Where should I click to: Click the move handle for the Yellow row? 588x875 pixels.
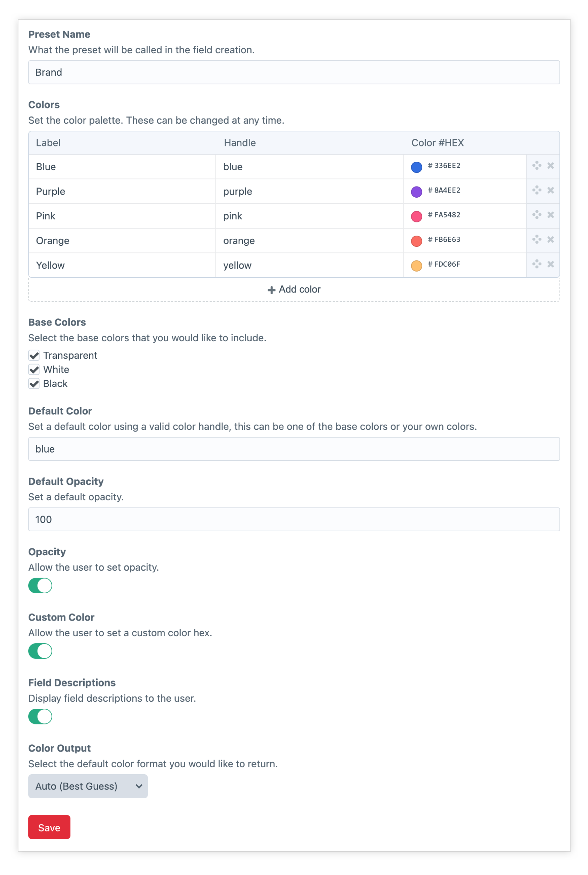tap(537, 264)
